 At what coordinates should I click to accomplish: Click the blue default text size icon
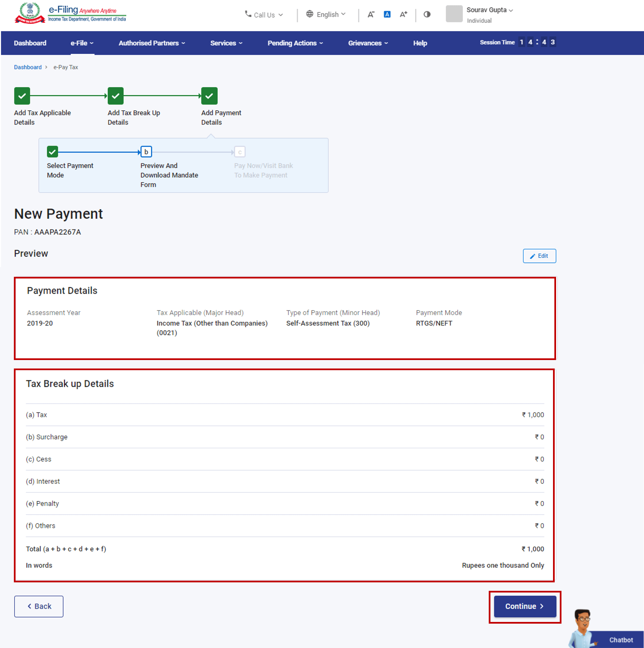387,14
